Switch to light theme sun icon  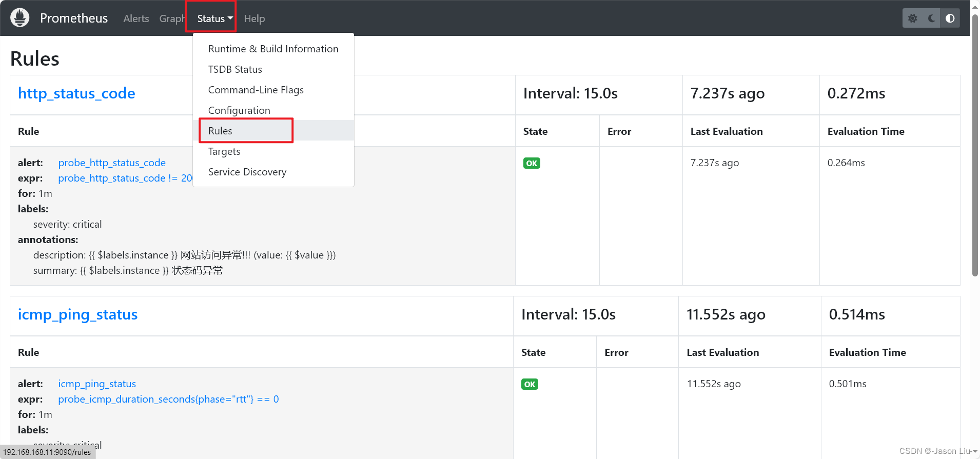pyautogui.click(x=912, y=18)
